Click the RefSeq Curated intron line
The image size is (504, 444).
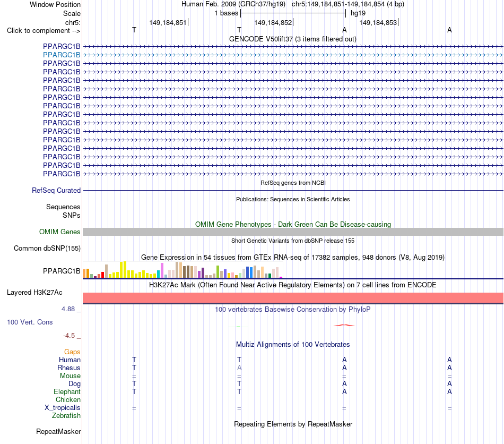pos(293,191)
